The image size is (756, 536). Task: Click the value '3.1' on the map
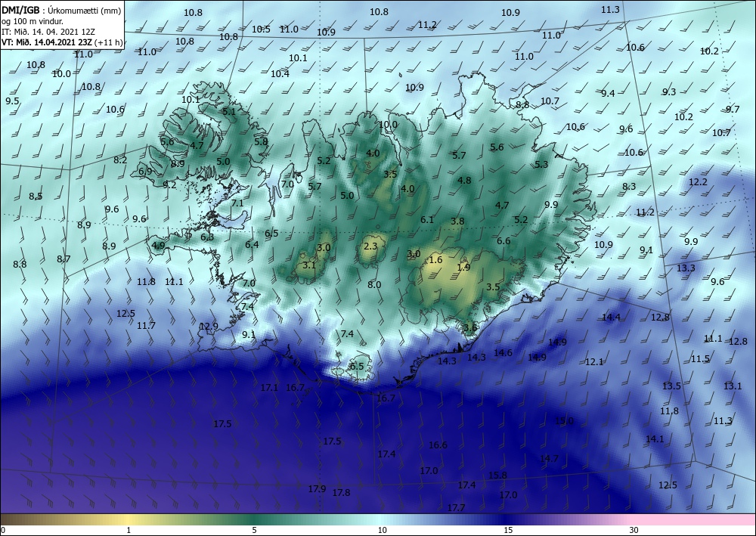309,265
